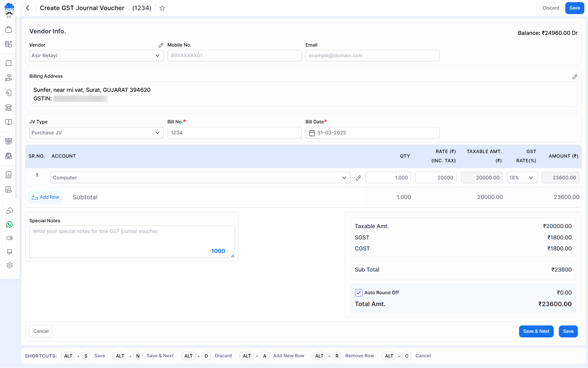
Task: Open the bank building sidebar icon
Action: point(9,107)
